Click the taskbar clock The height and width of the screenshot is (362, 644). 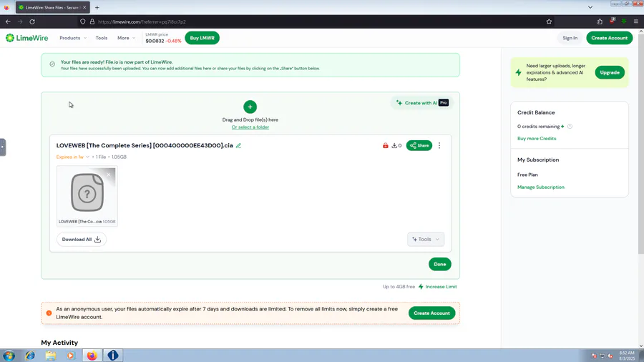coord(627,356)
